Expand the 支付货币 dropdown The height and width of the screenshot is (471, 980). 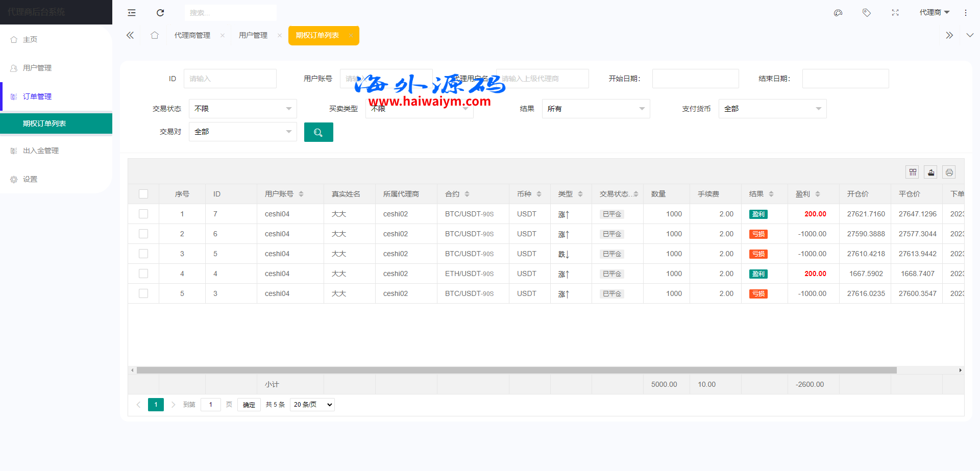point(772,109)
